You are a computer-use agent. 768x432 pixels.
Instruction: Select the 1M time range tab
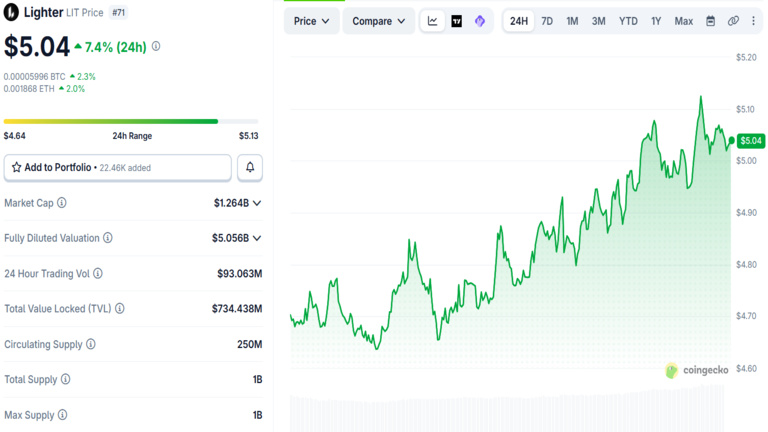click(572, 21)
